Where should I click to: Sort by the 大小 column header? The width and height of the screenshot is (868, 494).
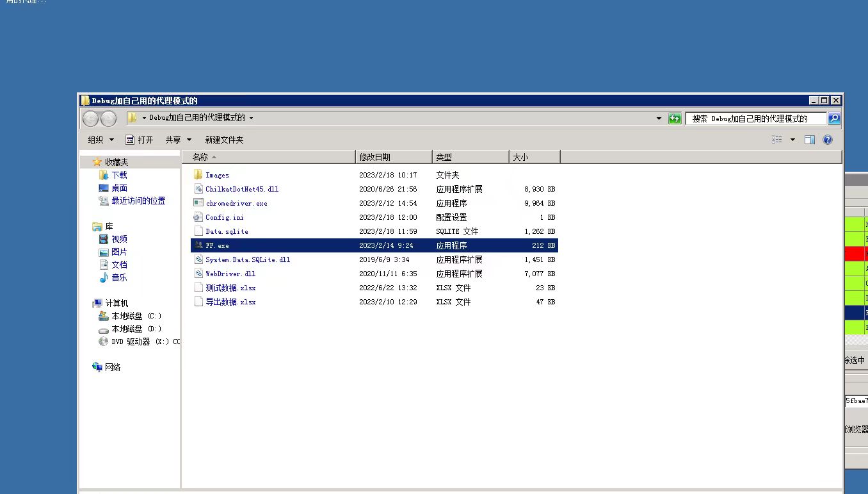534,157
